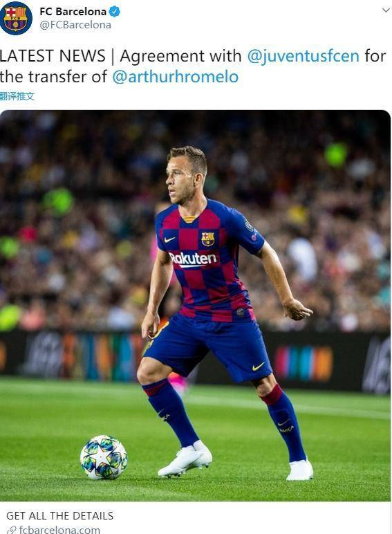Click the LATEST NEWS tweet text
The image size is (392, 534).
pyautogui.click(x=193, y=66)
